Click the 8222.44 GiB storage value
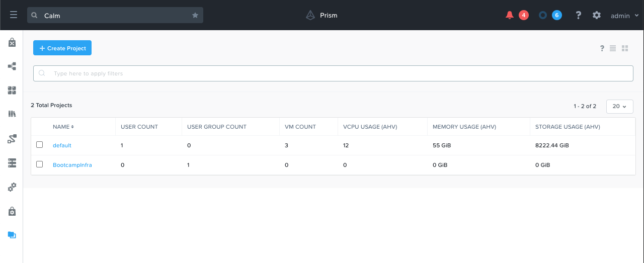Image resolution: width=644 pixels, height=263 pixels. 552,145
